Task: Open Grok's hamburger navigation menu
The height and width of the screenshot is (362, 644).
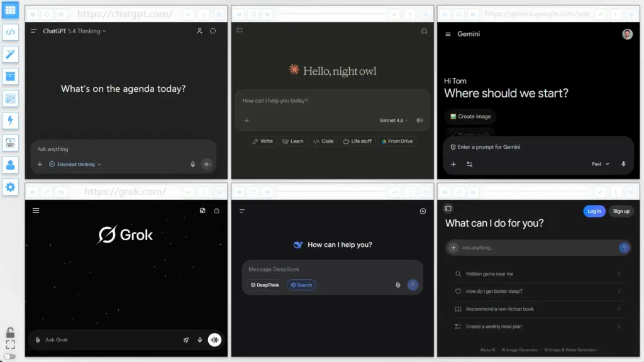Action: coord(36,211)
